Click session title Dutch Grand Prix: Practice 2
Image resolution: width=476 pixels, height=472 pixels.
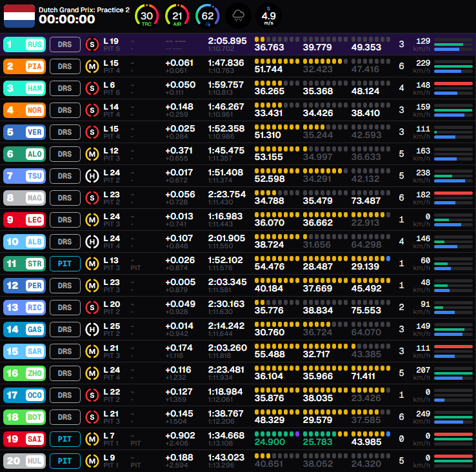84,10
